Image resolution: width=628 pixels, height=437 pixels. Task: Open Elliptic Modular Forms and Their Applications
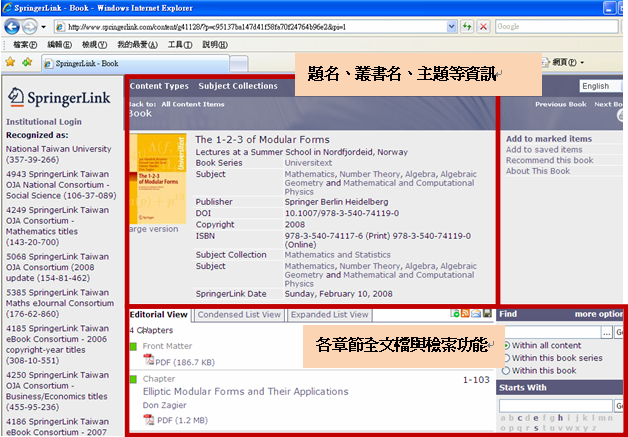pyautogui.click(x=246, y=391)
